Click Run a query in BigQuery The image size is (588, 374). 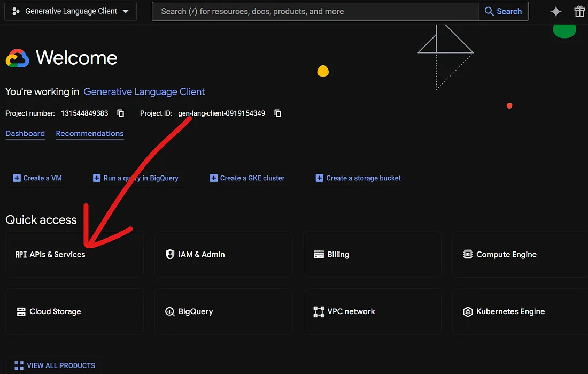pyautogui.click(x=136, y=178)
